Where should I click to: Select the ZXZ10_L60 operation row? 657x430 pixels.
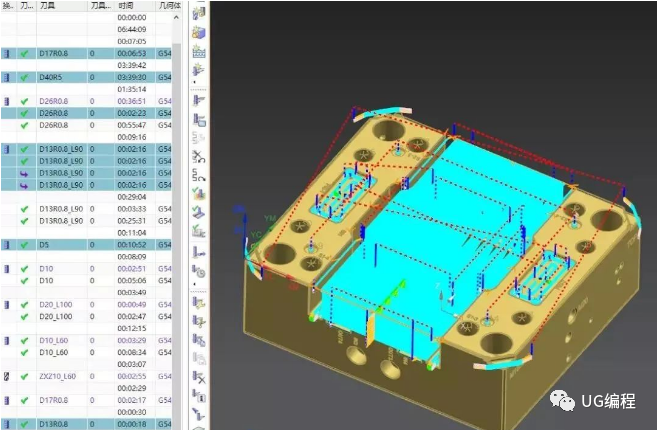click(86, 376)
